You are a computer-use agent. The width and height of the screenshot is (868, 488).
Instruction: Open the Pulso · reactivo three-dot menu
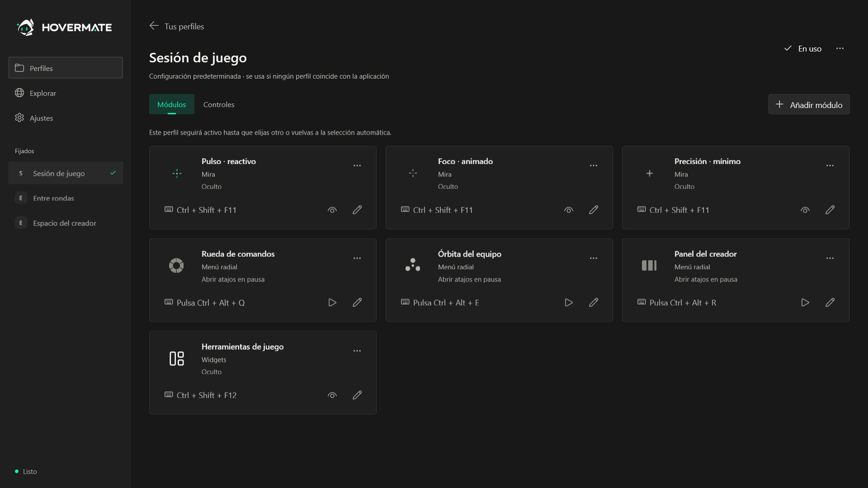(x=357, y=166)
